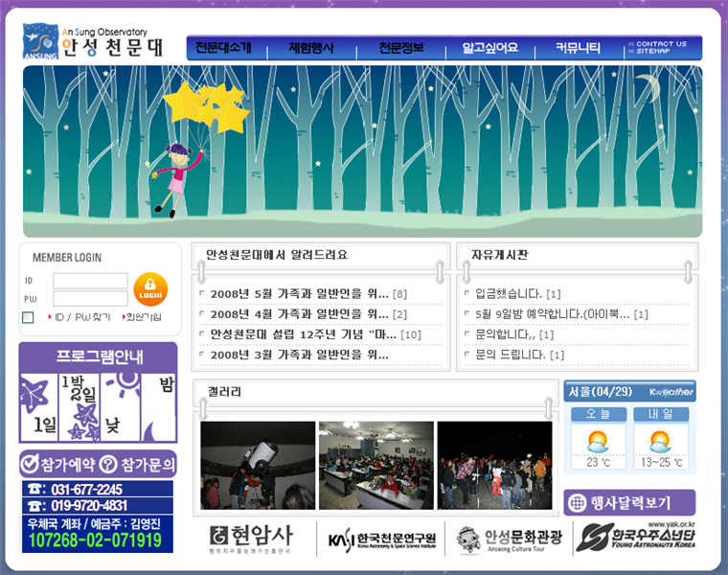Screen dimensions: 728x575
Task: Click the An Sung Observatory logo
Action: click(93, 42)
